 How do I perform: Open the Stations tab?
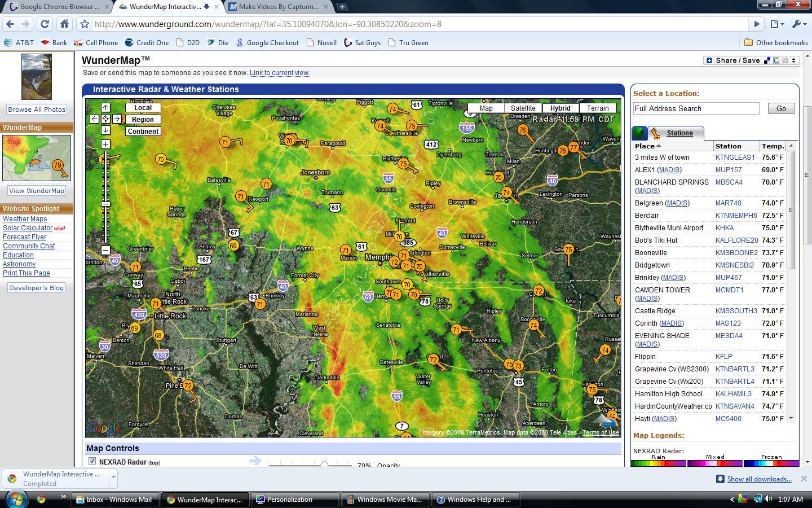[679, 133]
